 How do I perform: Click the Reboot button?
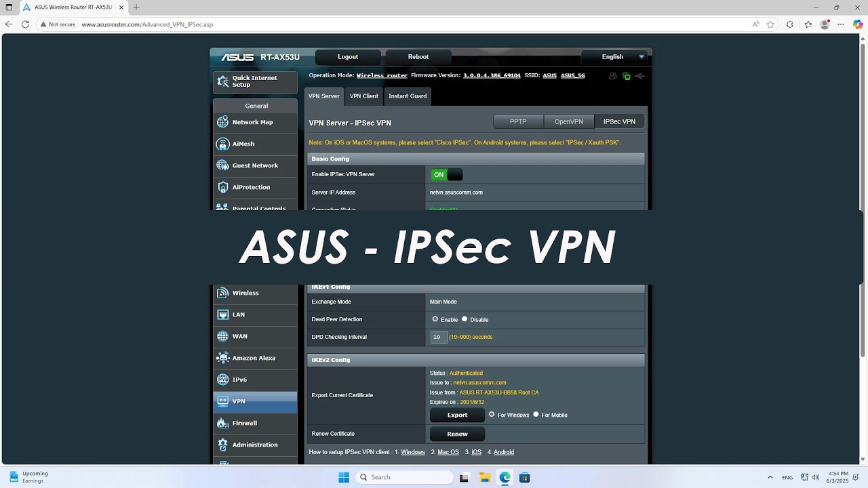[x=418, y=57]
